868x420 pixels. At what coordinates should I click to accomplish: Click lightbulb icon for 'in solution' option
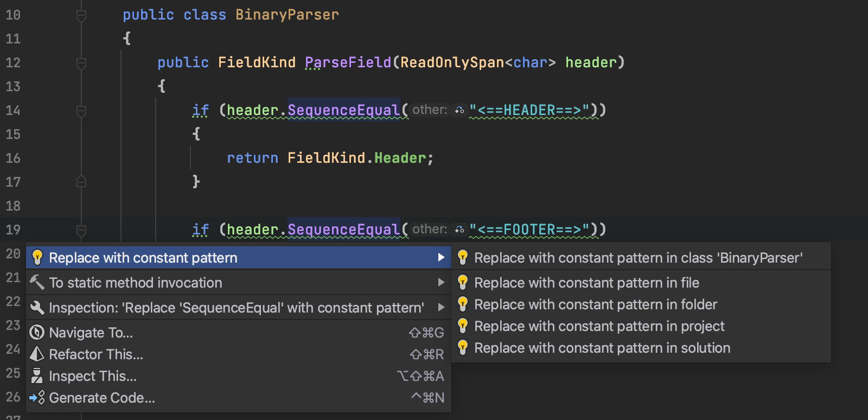[x=463, y=347]
